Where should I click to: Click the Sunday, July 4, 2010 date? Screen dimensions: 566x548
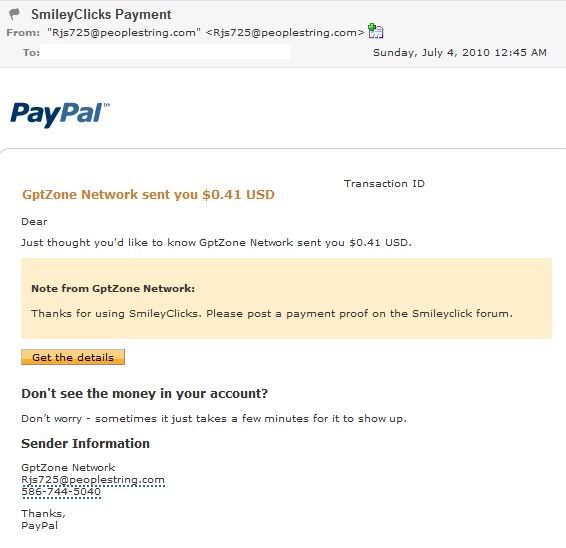coord(460,53)
